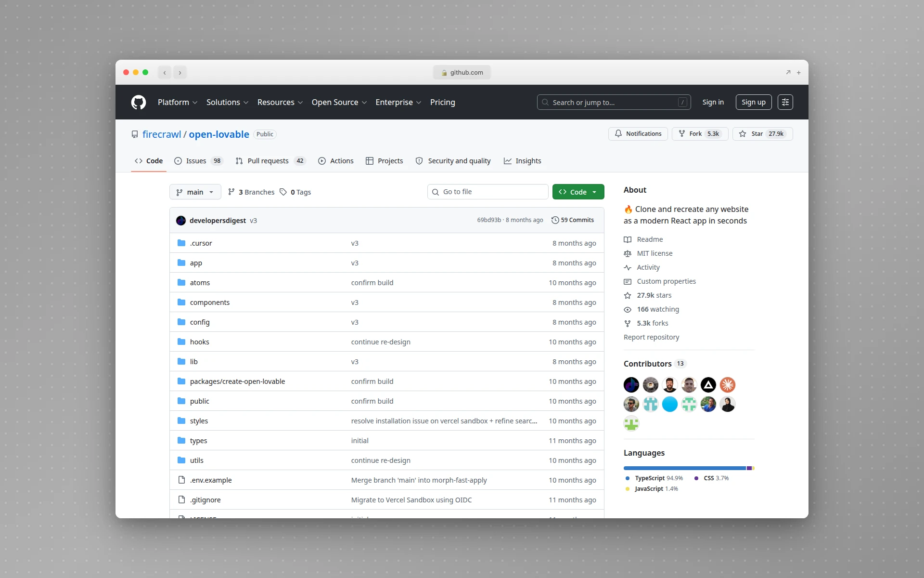Switch to the Pull requests tab

[x=270, y=161]
